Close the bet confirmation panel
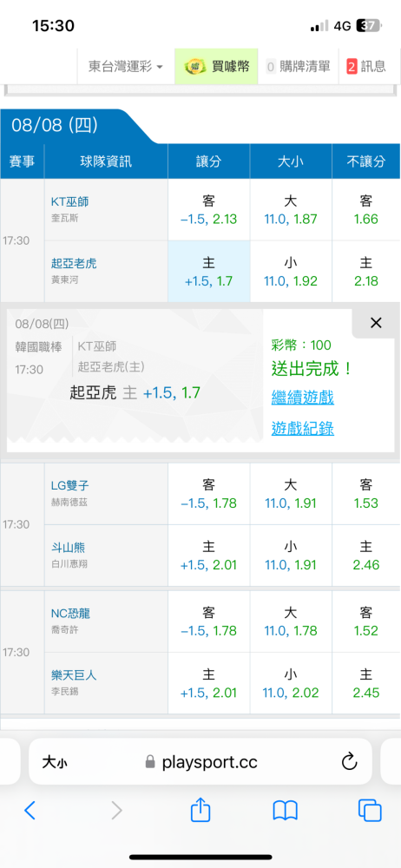401x868 pixels. click(376, 323)
